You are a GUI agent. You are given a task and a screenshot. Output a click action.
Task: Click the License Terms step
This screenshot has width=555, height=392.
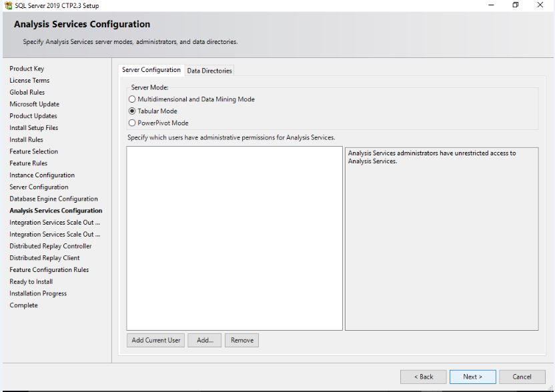point(29,80)
